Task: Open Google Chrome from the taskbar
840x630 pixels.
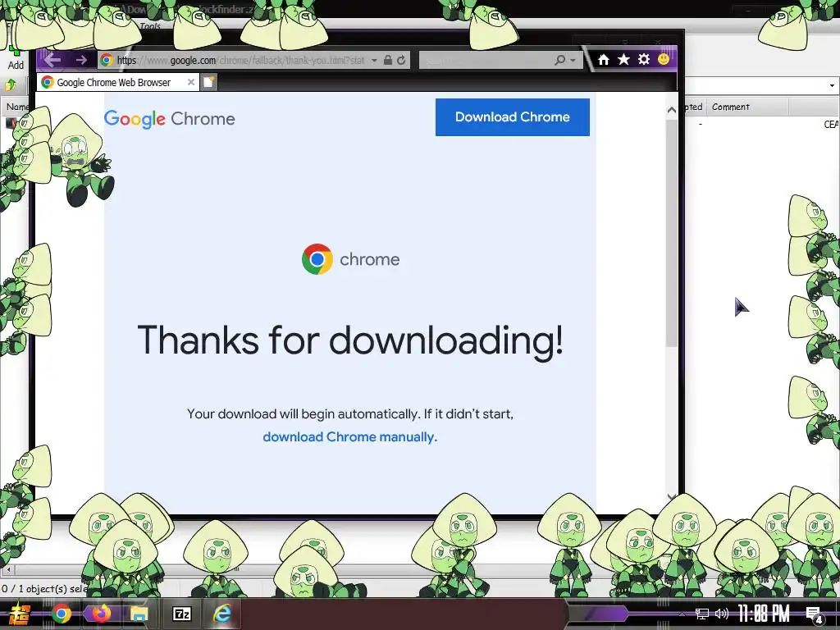Action: 61,614
